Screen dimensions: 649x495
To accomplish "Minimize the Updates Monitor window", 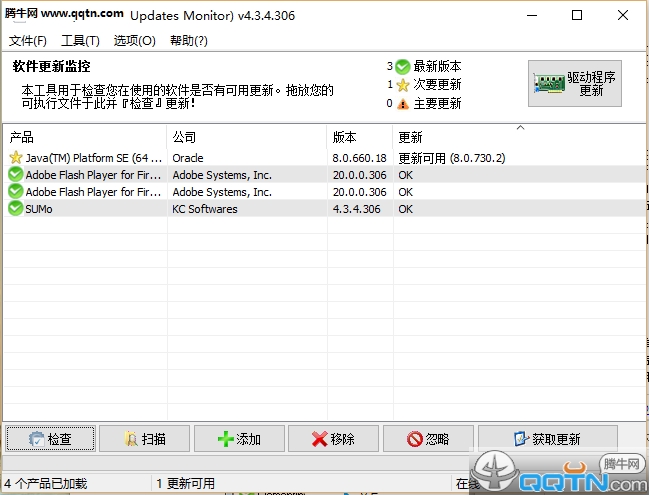I will click(532, 16).
